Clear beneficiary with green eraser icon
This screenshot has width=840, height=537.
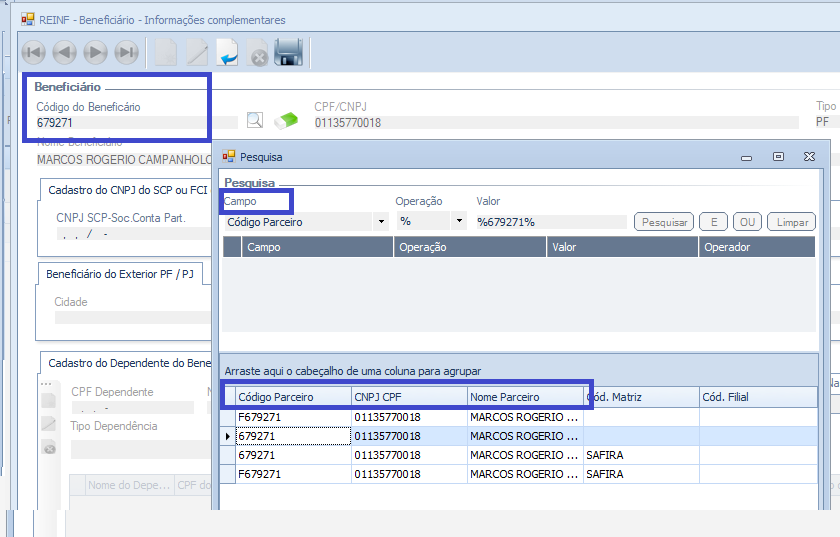pos(286,120)
